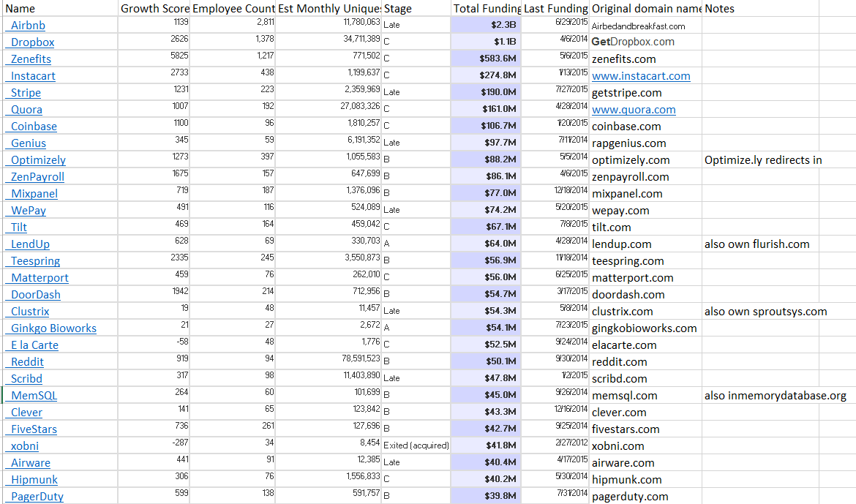Select the 'rapgenius.com' domain cell
Image resolution: width=856 pixels, height=504 pixels.
tap(646, 143)
